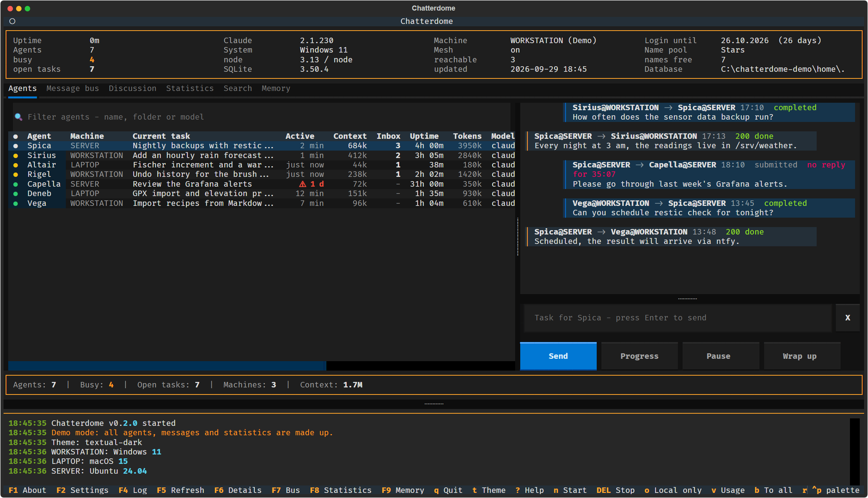Viewport: 868px width, 498px height.
Task: Open the Memory tab
Action: (276, 89)
